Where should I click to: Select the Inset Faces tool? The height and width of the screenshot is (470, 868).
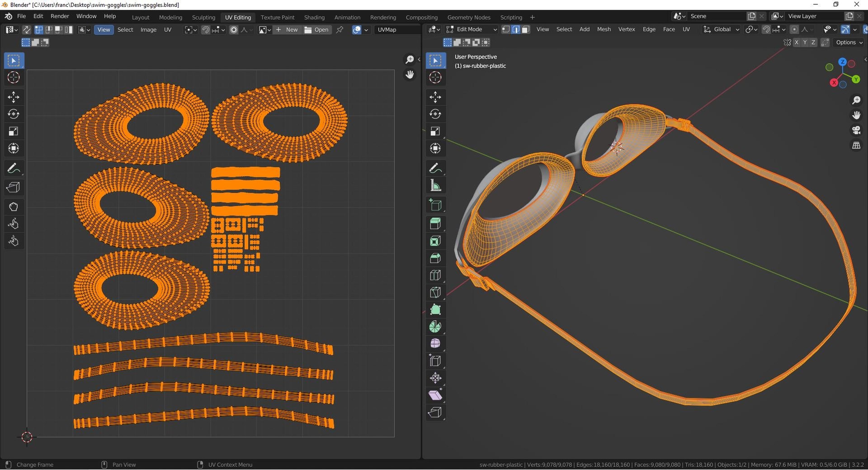[x=435, y=241]
